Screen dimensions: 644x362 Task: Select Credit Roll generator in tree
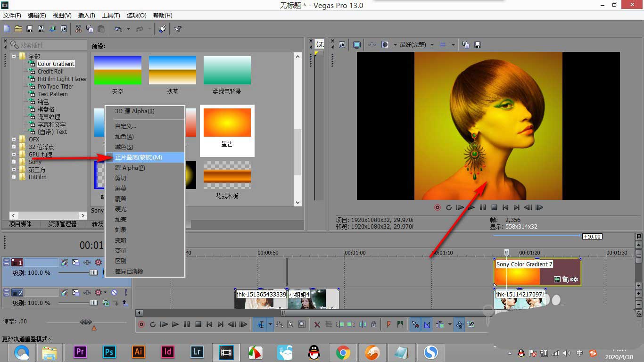click(x=50, y=72)
